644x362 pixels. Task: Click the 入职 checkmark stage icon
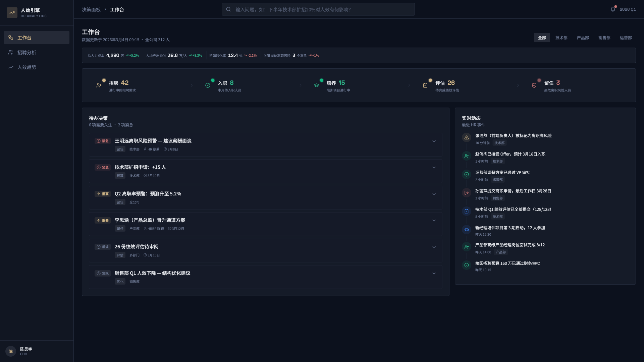[208, 85]
